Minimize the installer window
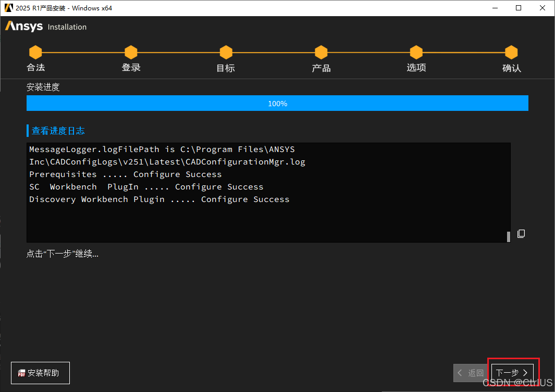This screenshot has height=392, width=555. [x=495, y=8]
